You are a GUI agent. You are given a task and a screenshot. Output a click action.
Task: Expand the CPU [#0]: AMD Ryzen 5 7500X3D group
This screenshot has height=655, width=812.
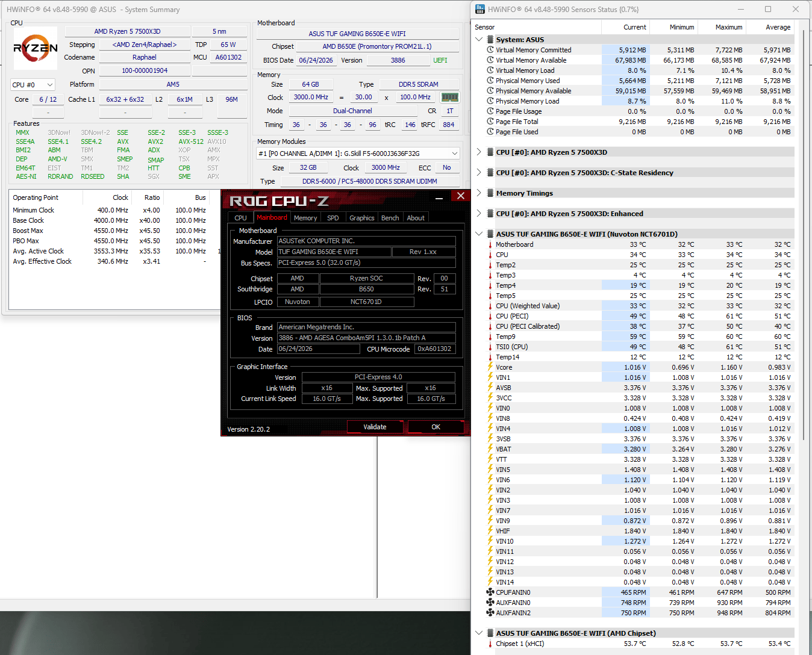click(479, 152)
